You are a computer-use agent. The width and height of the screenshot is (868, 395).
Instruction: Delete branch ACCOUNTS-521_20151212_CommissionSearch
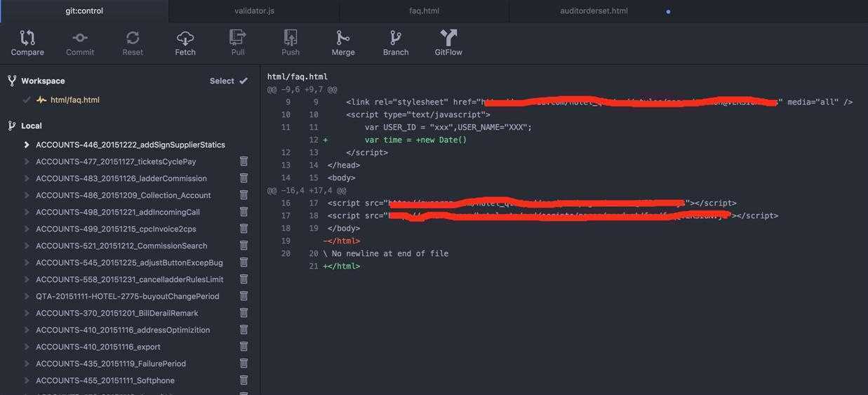[x=243, y=246]
